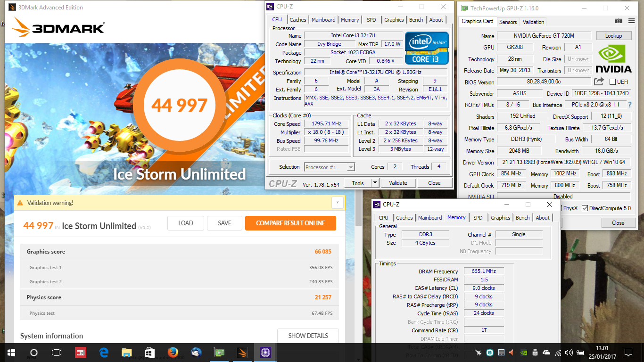The height and width of the screenshot is (362, 644).
Task: Open Thunderbird from the taskbar
Action: [196, 352]
